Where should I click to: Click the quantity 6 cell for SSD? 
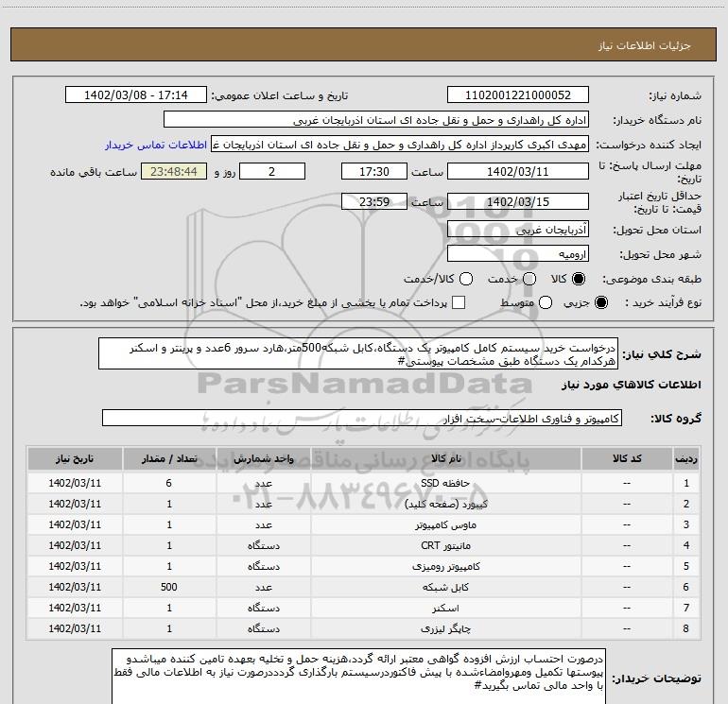tap(169, 483)
